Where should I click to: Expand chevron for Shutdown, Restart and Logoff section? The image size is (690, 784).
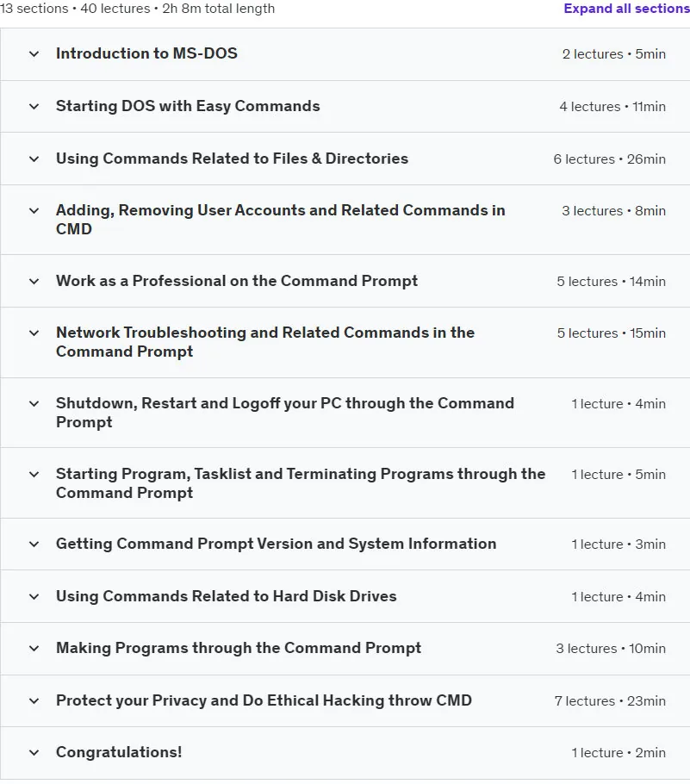(34, 403)
